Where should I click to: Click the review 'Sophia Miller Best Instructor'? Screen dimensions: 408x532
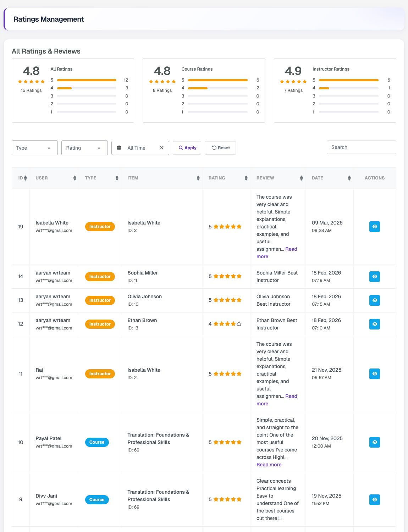click(277, 277)
